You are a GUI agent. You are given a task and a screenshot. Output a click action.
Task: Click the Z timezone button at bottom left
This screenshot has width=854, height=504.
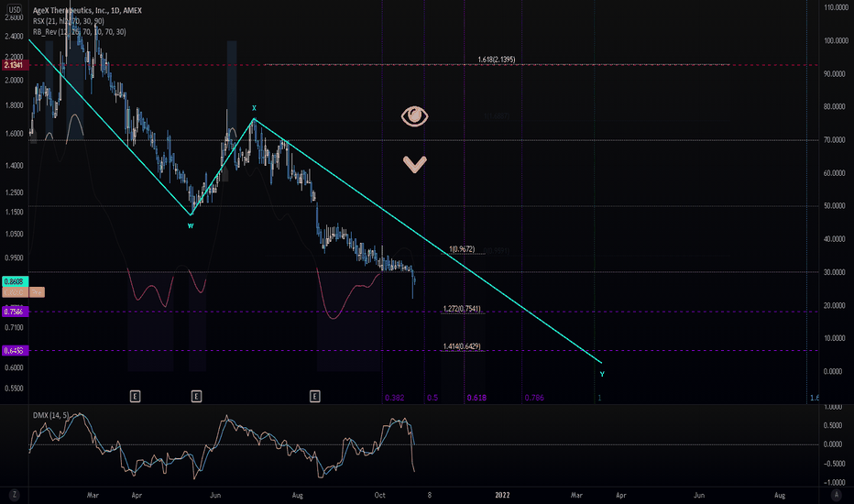[14, 495]
